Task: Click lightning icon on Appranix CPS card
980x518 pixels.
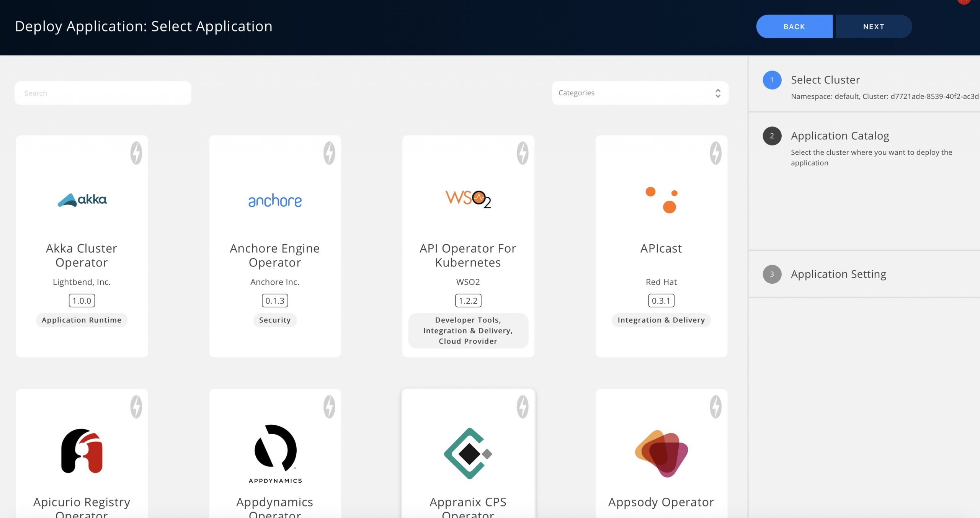Action: [x=523, y=407]
